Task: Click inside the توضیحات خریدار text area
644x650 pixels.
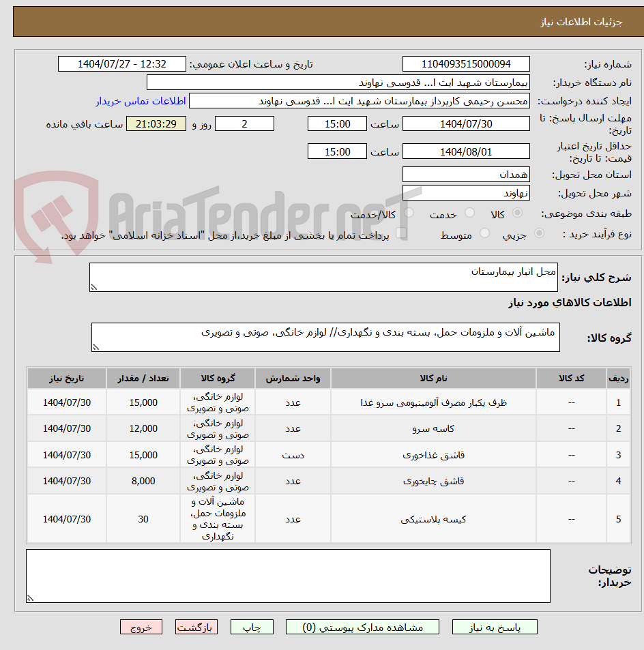Action: pos(287,575)
